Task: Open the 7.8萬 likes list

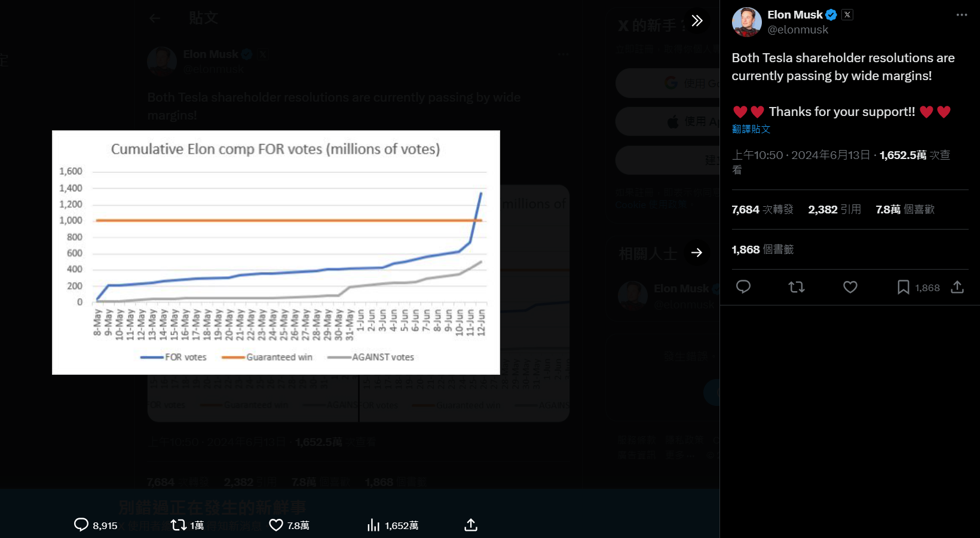Action: 905,209
